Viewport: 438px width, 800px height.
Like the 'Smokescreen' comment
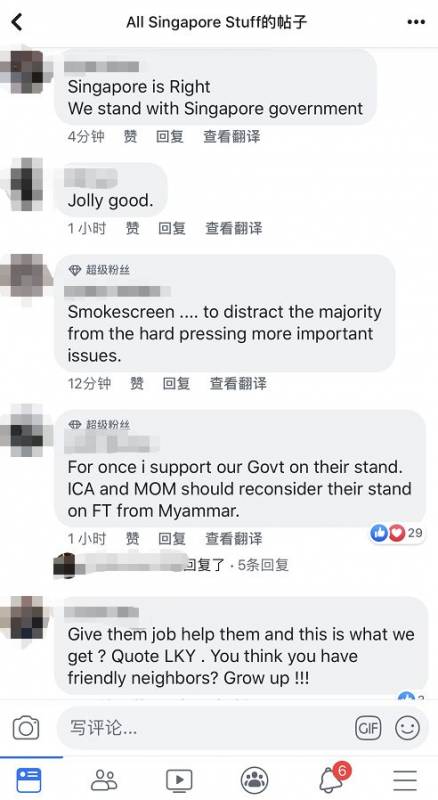tap(136, 383)
